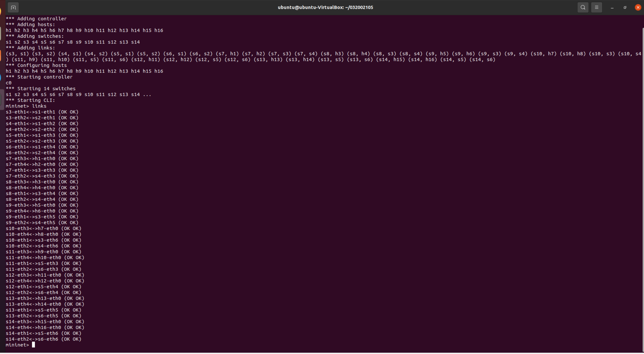Click the window title ubuntu@ubuntu-VirtualBox

(325, 8)
